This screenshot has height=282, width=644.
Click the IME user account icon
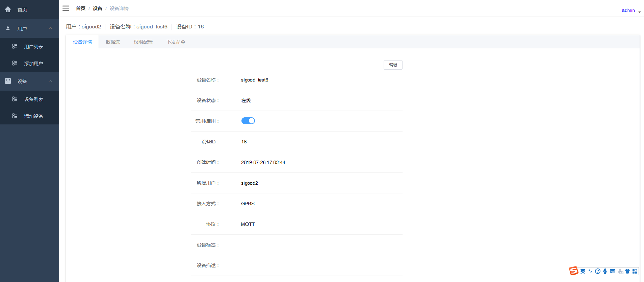click(x=620, y=271)
